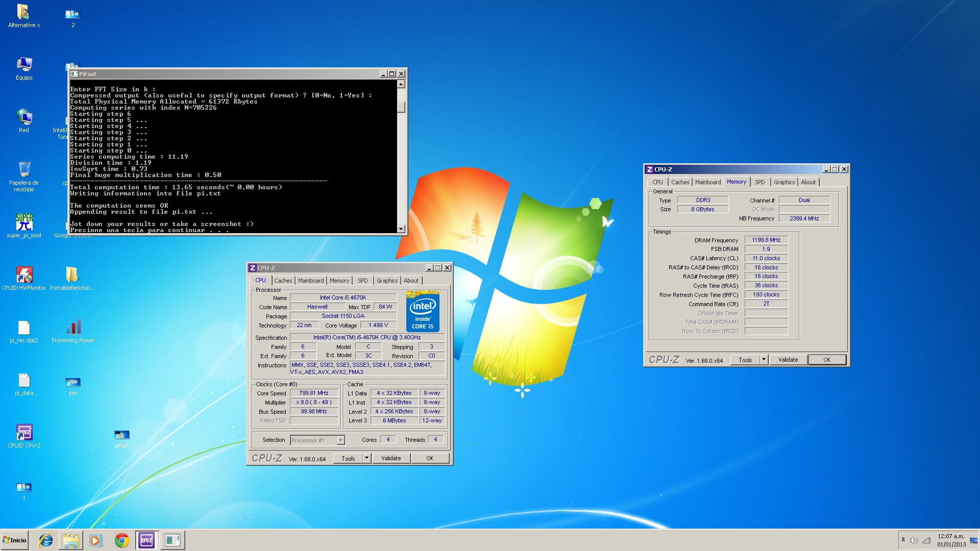
Task: Select SPD tab in Memory CPU-Z window
Action: (760, 182)
